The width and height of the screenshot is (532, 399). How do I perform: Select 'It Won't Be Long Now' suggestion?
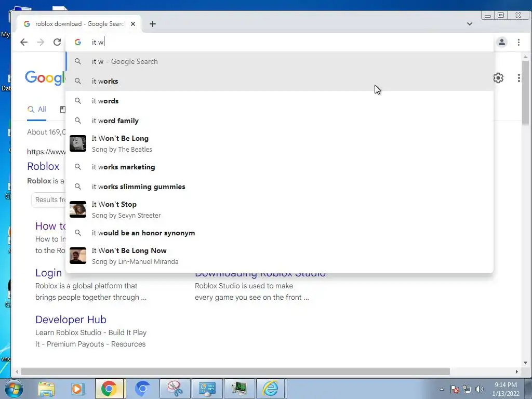coord(280,256)
